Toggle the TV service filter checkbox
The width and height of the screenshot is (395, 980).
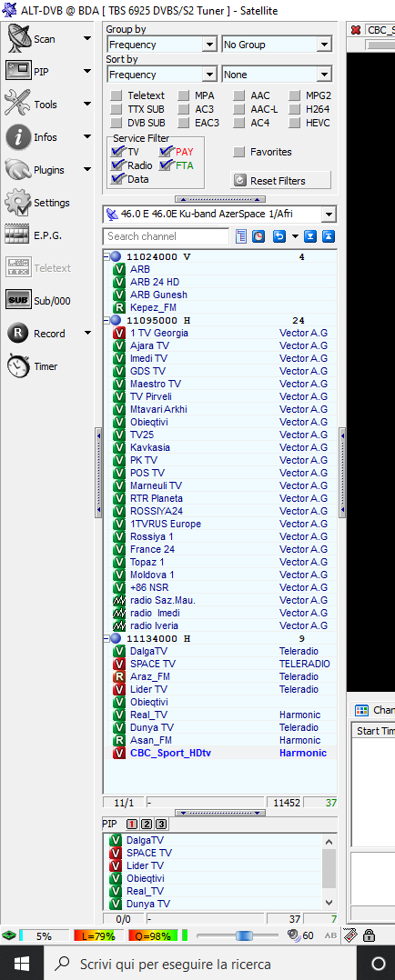[x=117, y=151]
